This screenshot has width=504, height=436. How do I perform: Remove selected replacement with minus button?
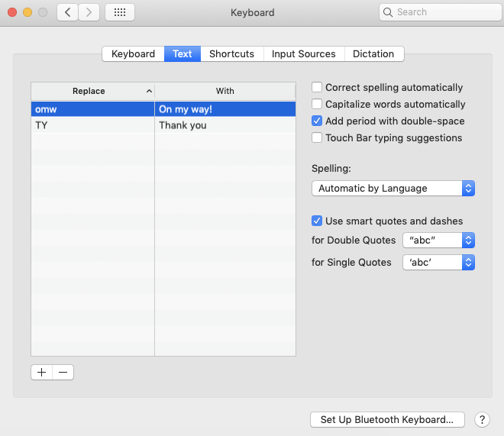[63, 372]
